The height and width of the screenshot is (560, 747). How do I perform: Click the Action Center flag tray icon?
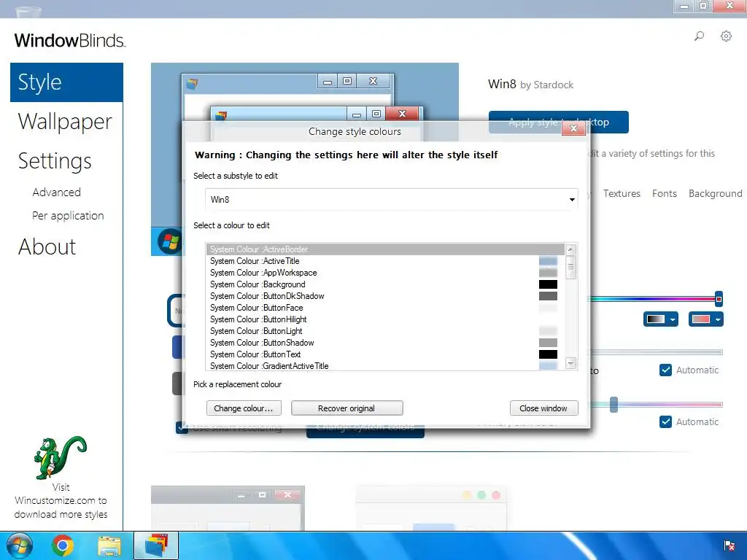(x=729, y=545)
